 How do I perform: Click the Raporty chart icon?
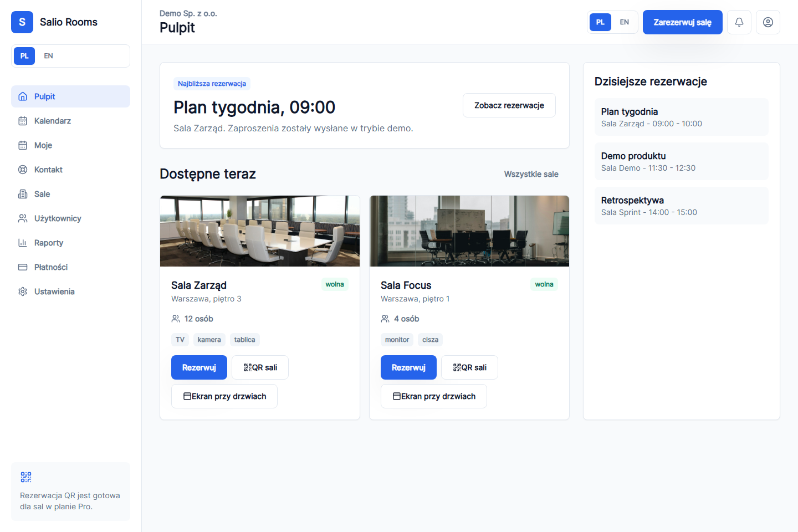point(23,243)
